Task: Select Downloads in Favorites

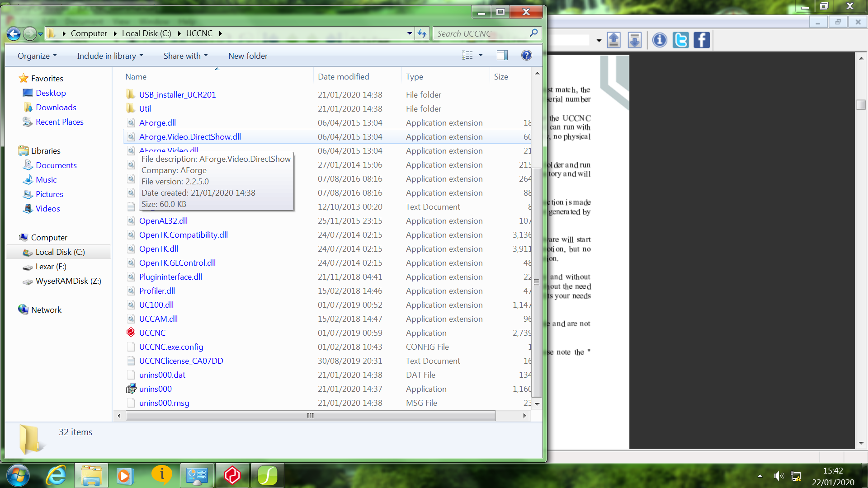Action: click(x=56, y=107)
